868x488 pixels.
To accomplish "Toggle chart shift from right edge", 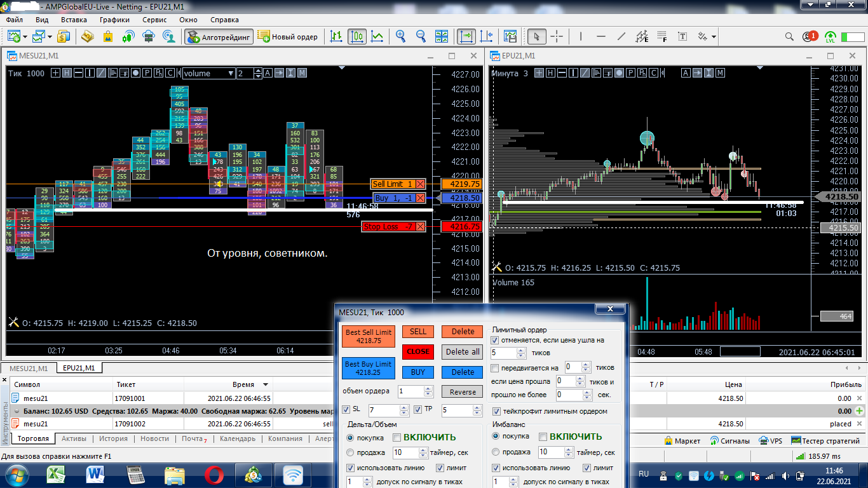I will (x=487, y=36).
